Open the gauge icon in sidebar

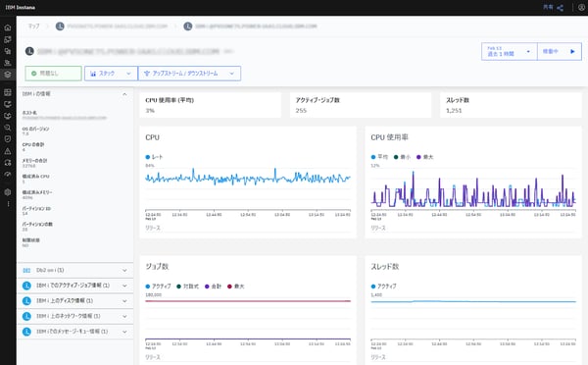pyautogui.click(x=8, y=175)
